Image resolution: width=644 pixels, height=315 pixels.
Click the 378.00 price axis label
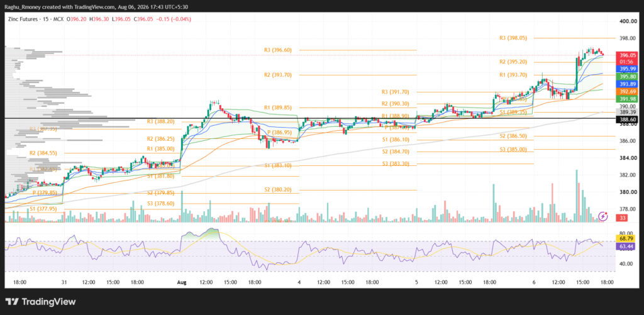(627, 209)
